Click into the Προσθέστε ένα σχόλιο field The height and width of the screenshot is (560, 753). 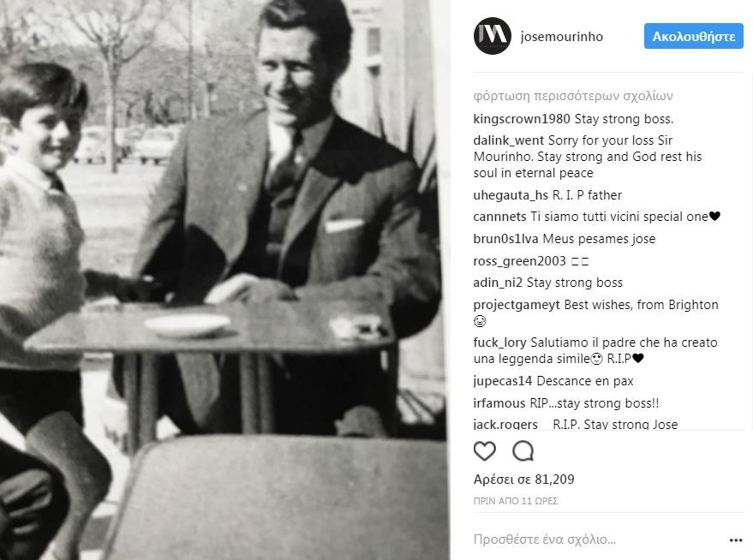591,540
